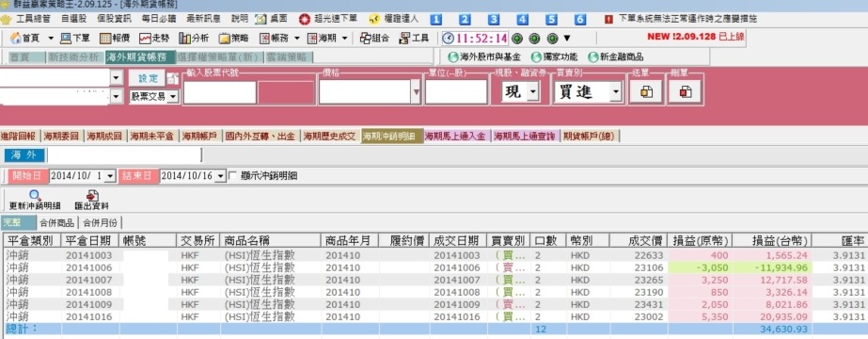Click the 設定 settings button
This screenshot has height=339, width=868.
tap(148, 78)
